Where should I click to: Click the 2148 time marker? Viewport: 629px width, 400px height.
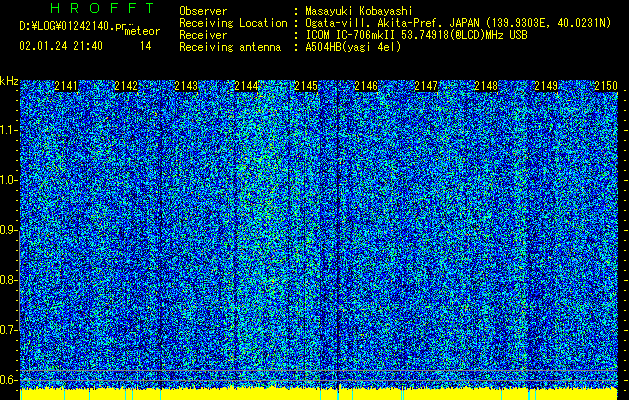click(x=486, y=86)
